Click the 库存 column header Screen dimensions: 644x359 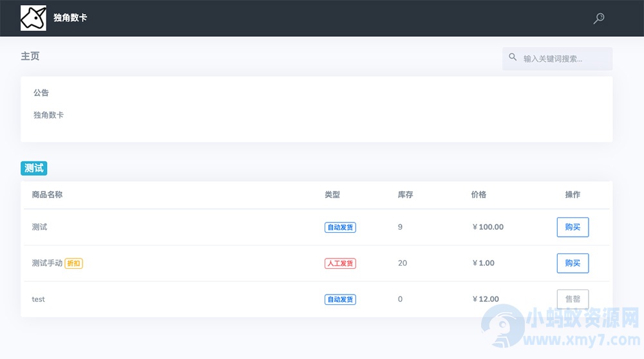tap(405, 194)
